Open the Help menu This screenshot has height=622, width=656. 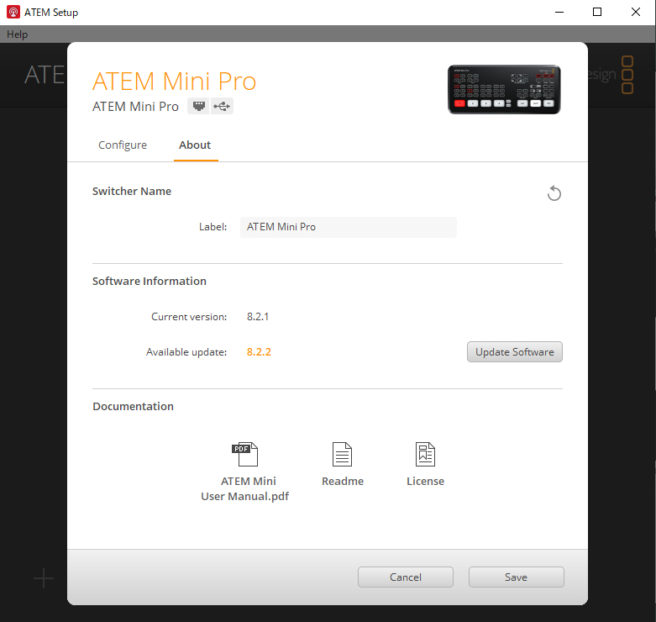pyautogui.click(x=17, y=34)
